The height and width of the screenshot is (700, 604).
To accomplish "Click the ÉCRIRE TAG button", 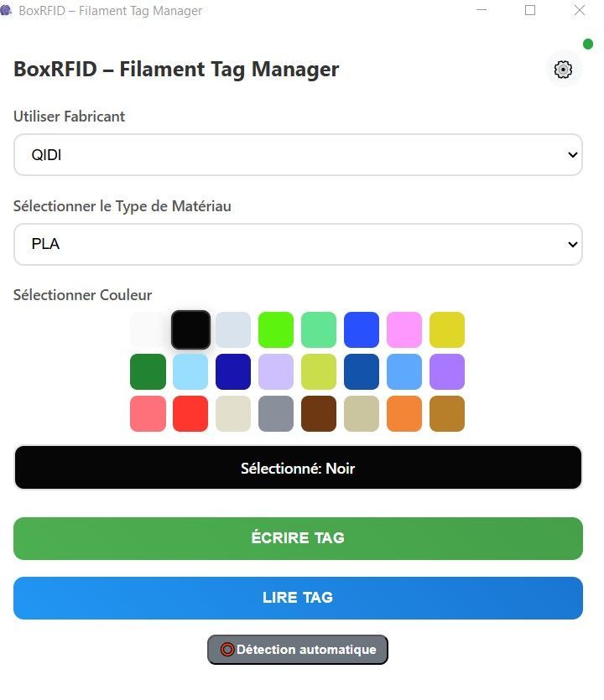I will click(x=298, y=538).
